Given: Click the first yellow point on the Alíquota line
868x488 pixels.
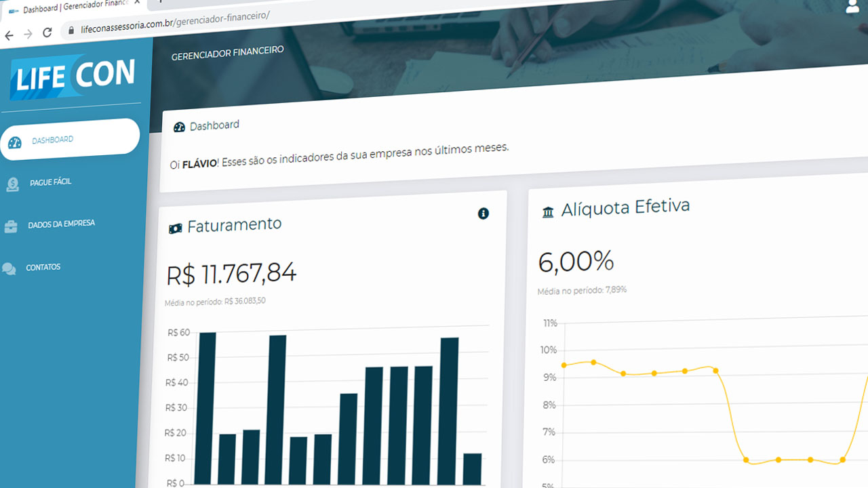Looking at the screenshot, I should tap(564, 365).
